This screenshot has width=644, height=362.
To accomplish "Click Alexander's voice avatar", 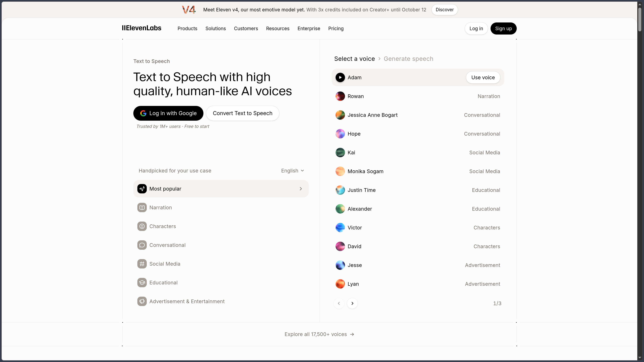I will (x=340, y=209).
